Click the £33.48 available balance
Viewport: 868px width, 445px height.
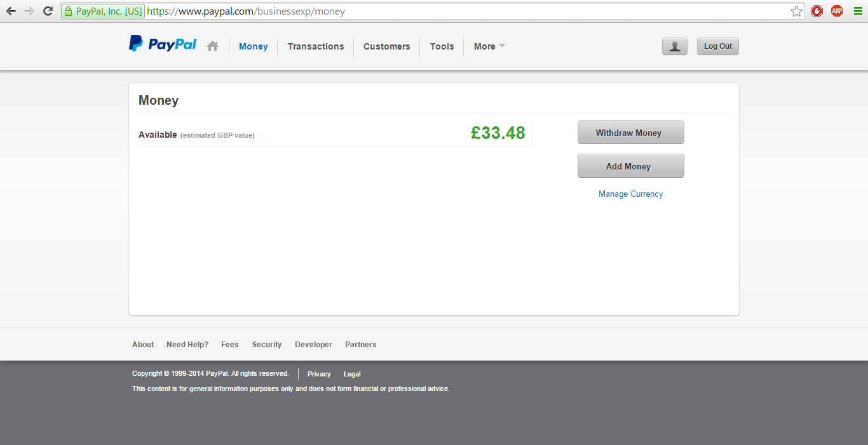[x=498, y=133]
